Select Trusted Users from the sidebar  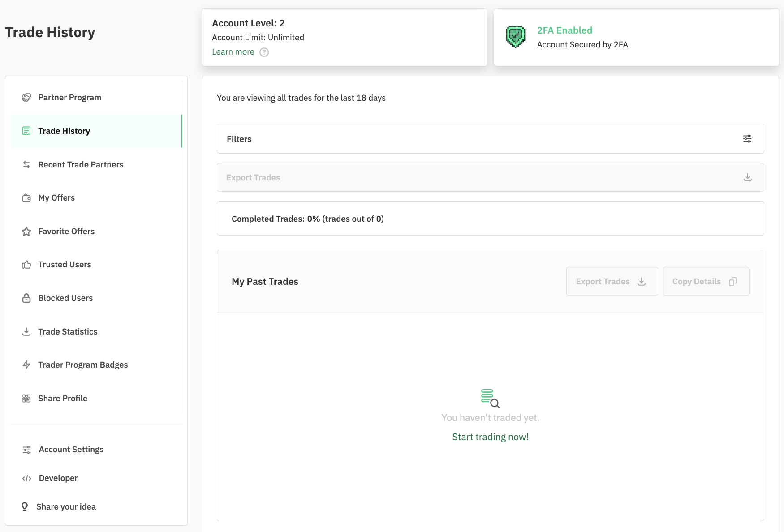point(65,265)
